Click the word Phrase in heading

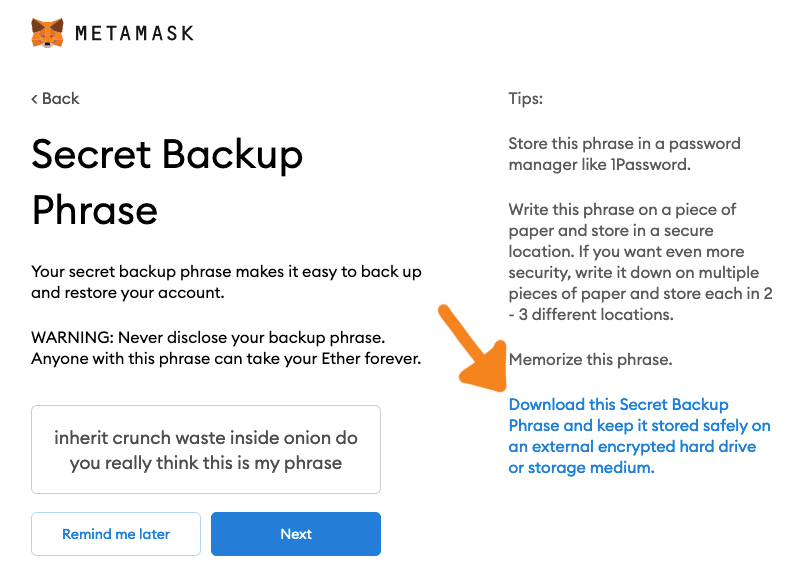pos(95,210)
